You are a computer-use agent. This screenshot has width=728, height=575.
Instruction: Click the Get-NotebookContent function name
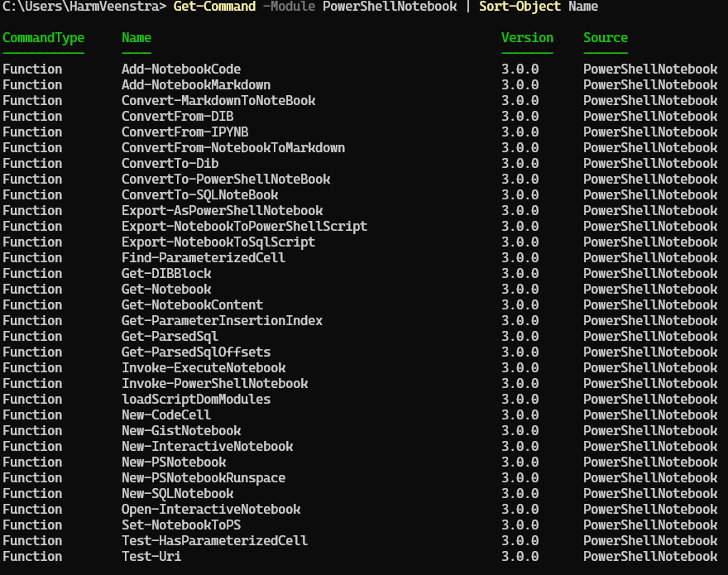(192, 305)
